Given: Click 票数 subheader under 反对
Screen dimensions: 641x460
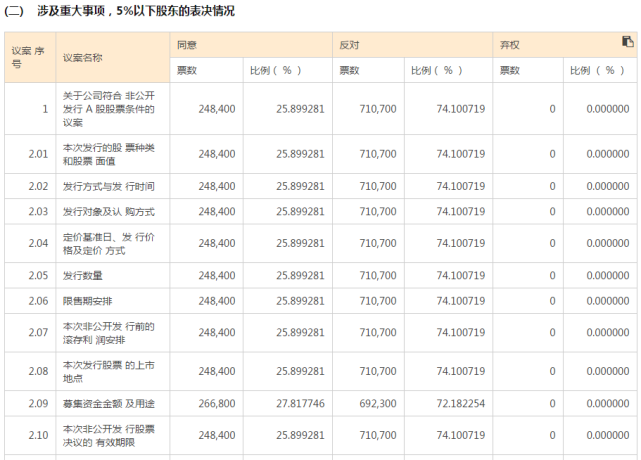Looking at the screenshot, I should (368, 70).
